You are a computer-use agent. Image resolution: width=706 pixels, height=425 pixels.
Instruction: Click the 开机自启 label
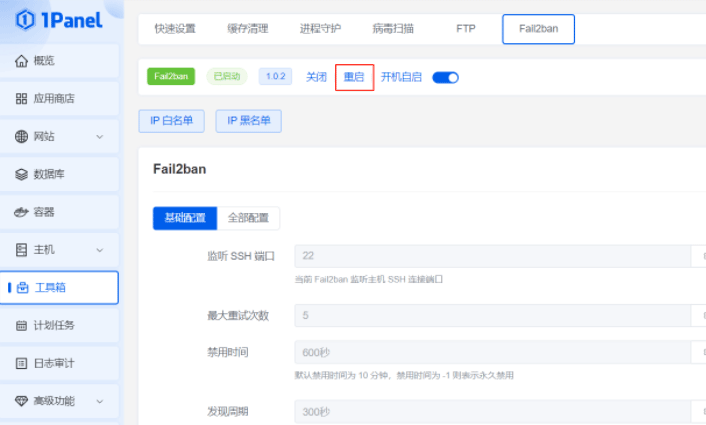[x=401, y=77]
